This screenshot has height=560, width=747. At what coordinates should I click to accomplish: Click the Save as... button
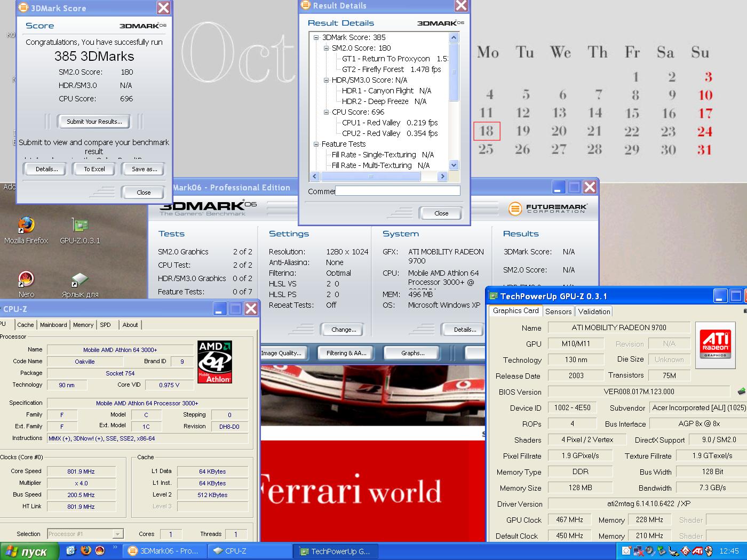coord(144,169)
